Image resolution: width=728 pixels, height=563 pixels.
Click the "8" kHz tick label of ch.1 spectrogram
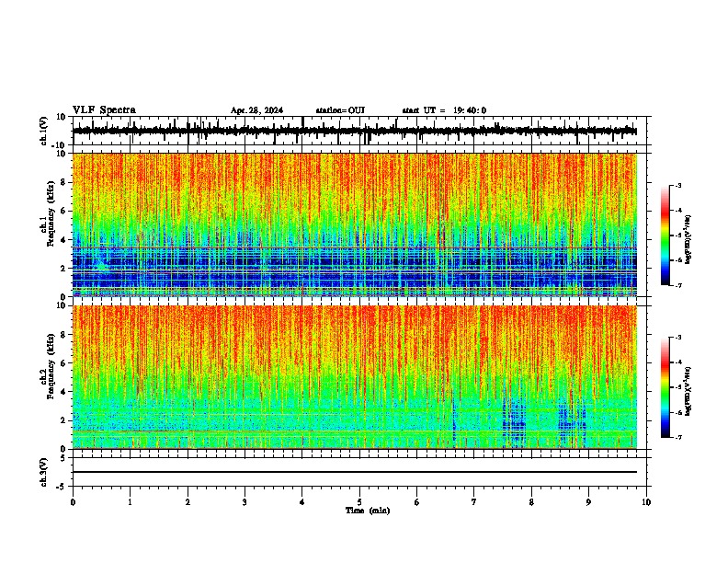(x=64, y=182)
